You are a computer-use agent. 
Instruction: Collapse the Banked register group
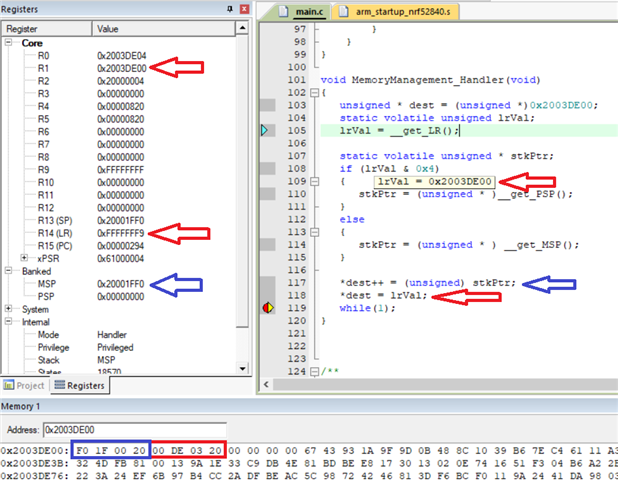point(9,271)
